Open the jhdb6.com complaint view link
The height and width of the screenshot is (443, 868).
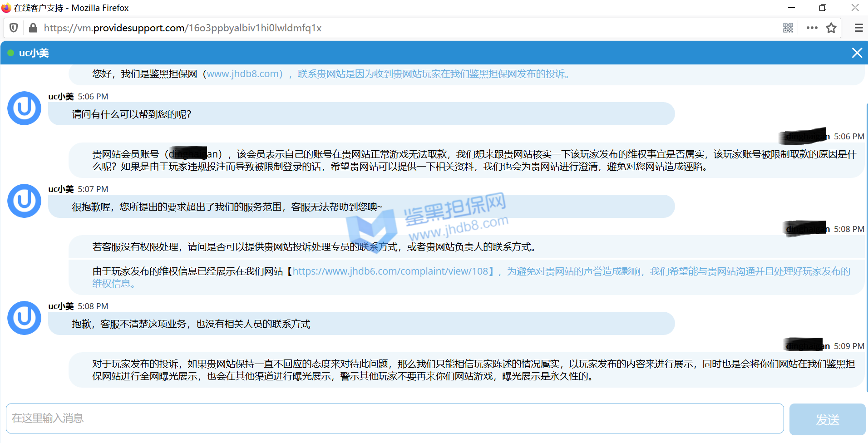pos(390,271)
